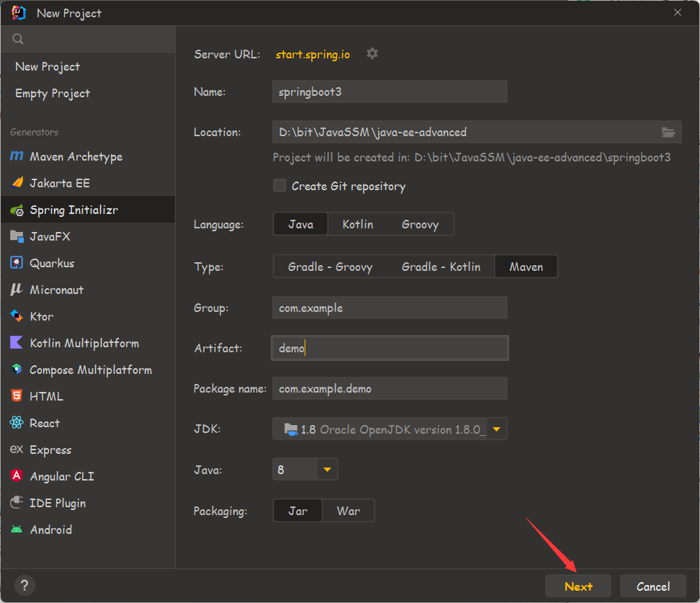Click the search magnifier icon

[x=18, y=39]
